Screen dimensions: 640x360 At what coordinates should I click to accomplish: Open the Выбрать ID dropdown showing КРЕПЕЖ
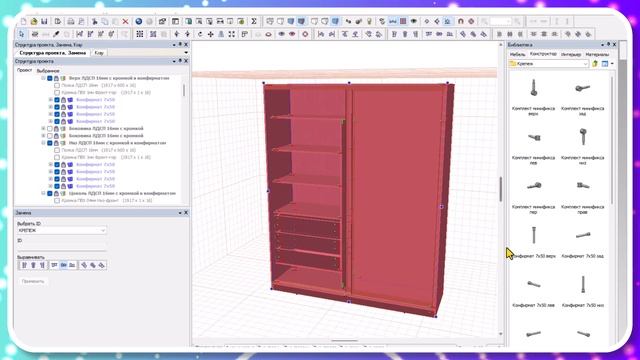tap(102, 230)
